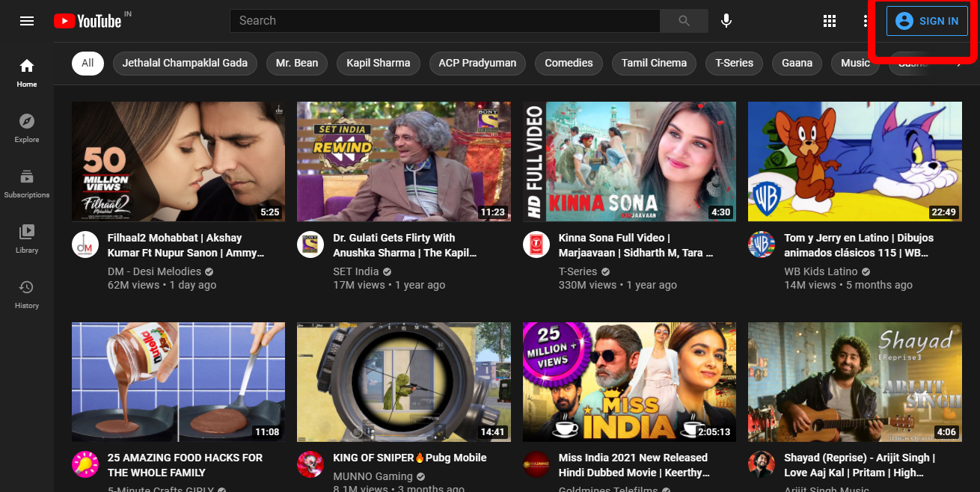
Task: Open Explore in sidebar
Action: 27,128
